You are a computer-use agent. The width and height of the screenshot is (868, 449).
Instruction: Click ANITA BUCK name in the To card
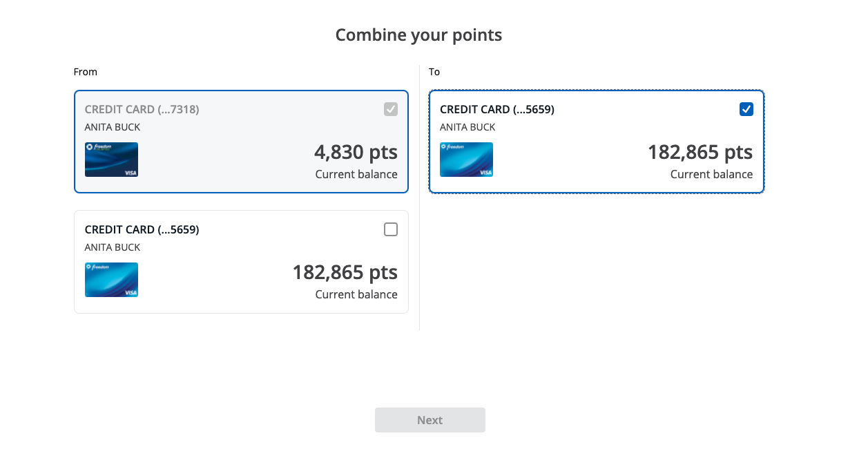467,127
